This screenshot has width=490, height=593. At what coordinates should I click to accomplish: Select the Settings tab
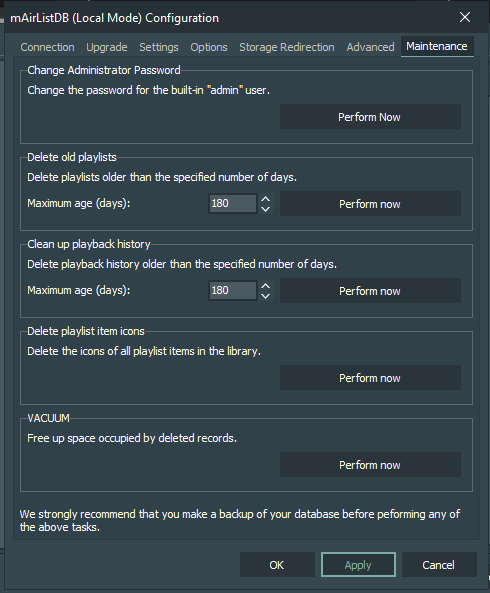pos(159,47)
